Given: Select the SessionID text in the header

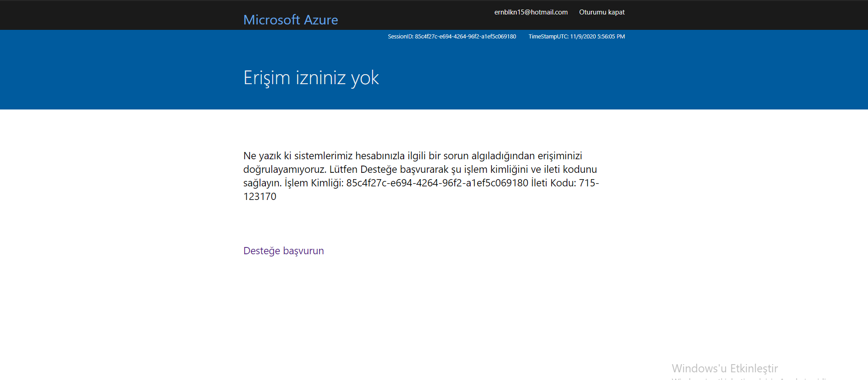Looking at the screenshot, I should [x=452, y=37].
